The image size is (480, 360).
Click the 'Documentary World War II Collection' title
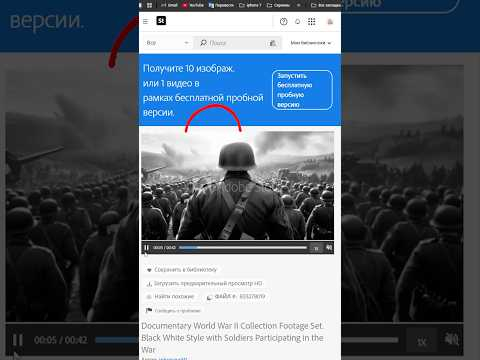tap(232, 337)
